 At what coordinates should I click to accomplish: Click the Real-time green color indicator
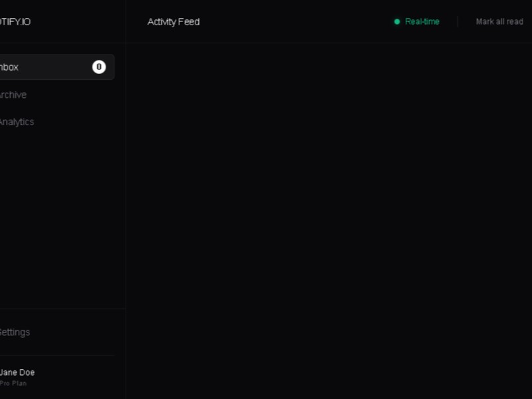(x=398, y=21)
